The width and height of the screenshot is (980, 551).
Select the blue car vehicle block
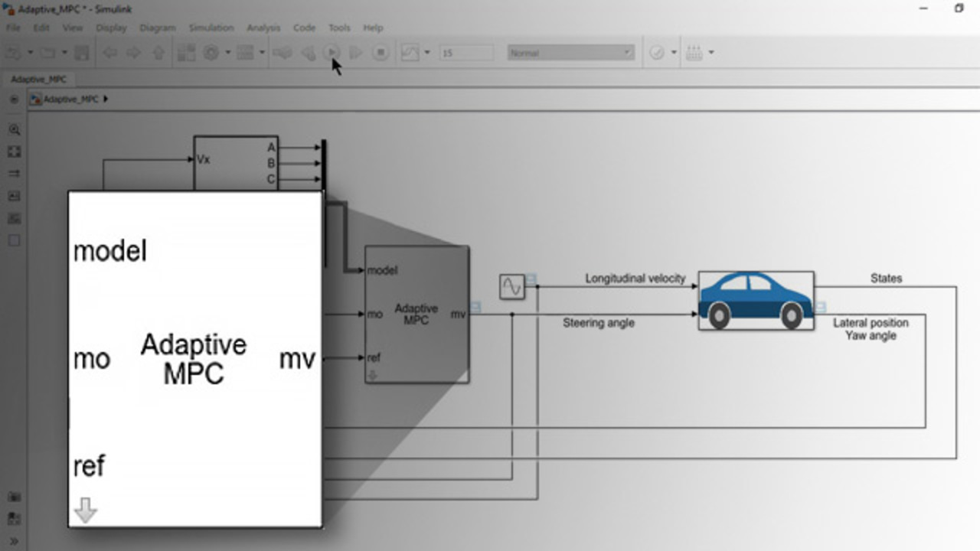click(x=756, y=301)
